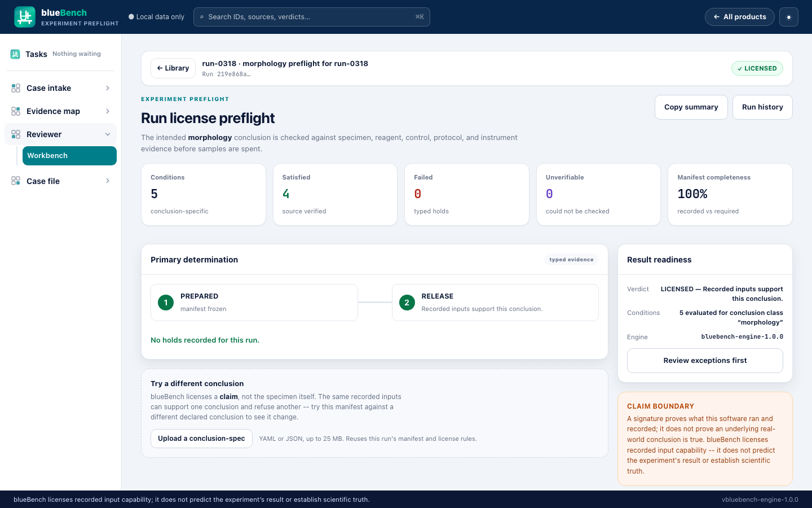This screenshot has height=508, width=812.
Task: Click Review exceptions first
Action: [705, 361]
